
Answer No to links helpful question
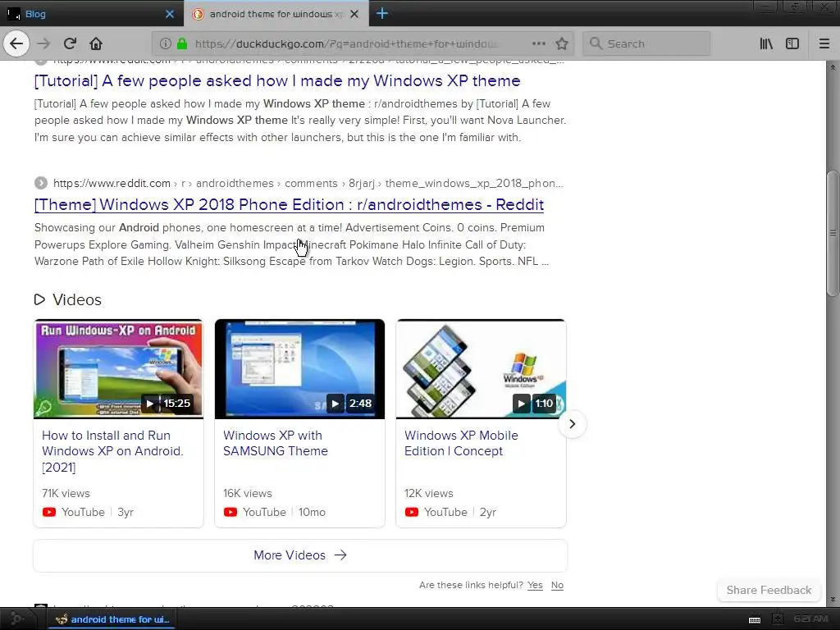click(x=557, y=585)
